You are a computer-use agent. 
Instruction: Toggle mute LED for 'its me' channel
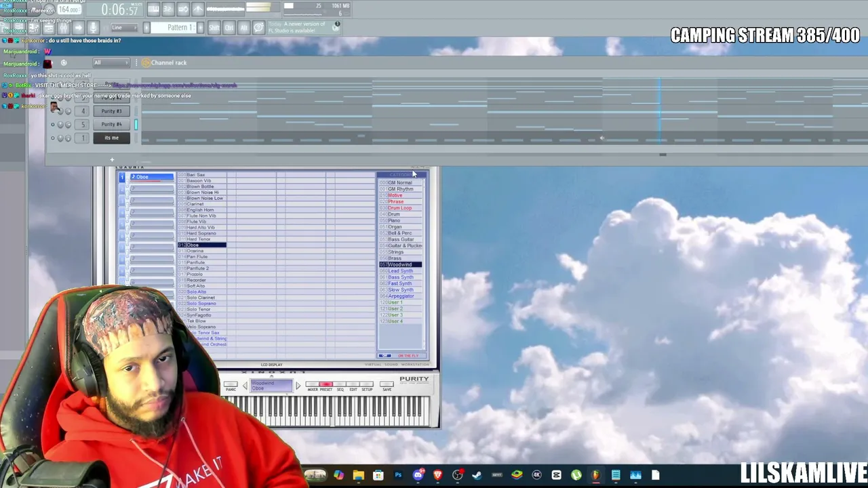pyautogui.click(x=53, y=138)
